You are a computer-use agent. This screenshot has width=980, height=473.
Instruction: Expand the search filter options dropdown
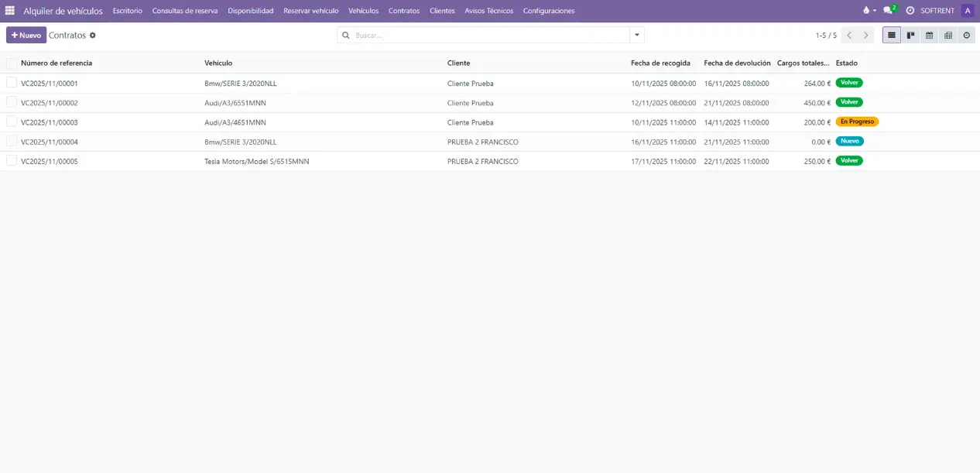click(636, 35)
